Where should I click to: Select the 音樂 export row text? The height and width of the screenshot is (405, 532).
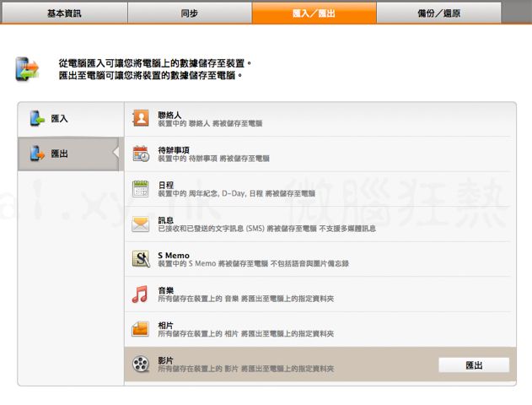pos(245,294)
